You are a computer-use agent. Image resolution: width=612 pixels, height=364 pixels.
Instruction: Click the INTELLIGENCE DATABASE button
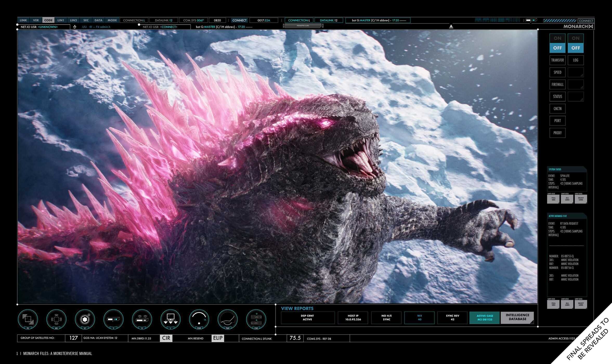517,317
